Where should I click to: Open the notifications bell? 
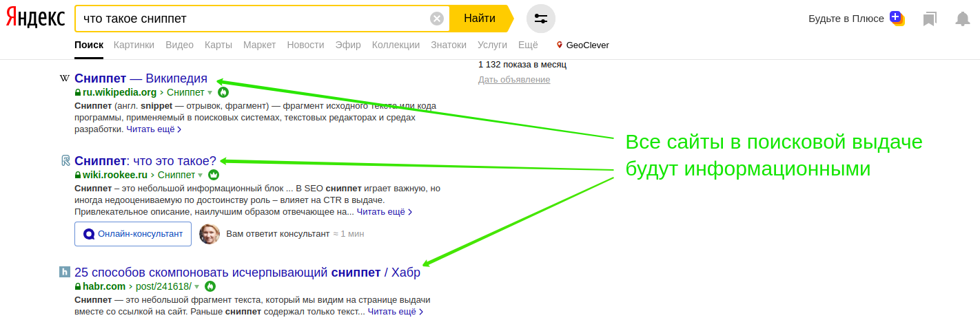coord(962,19)
